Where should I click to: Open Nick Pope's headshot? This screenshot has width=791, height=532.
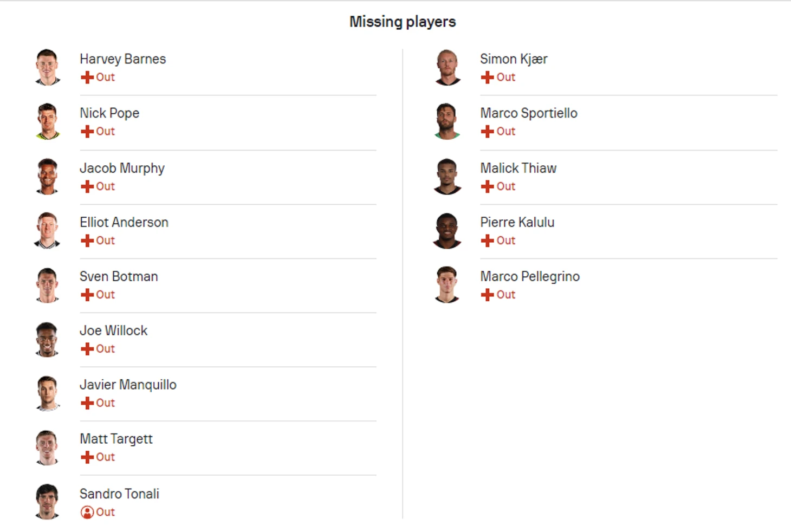[47, 121]
